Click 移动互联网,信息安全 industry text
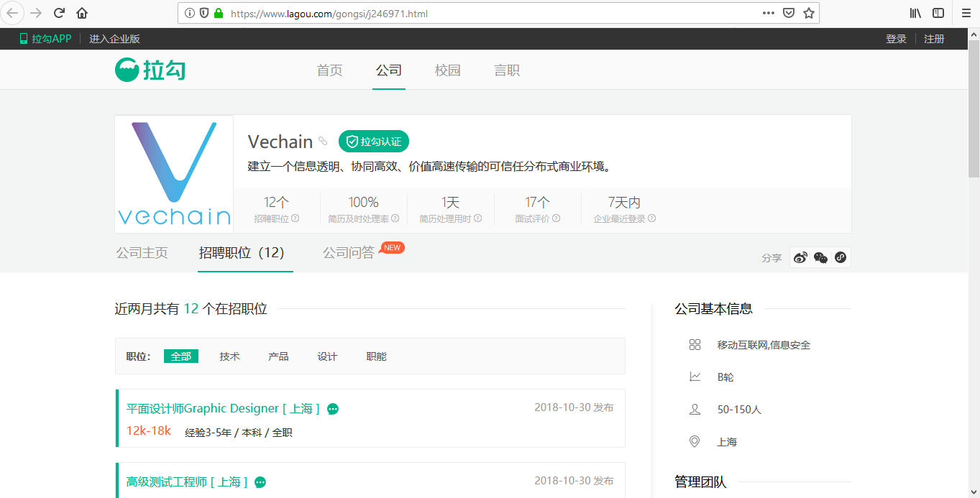The height and width of the screenshot is (498, 980). click(764, 345)
